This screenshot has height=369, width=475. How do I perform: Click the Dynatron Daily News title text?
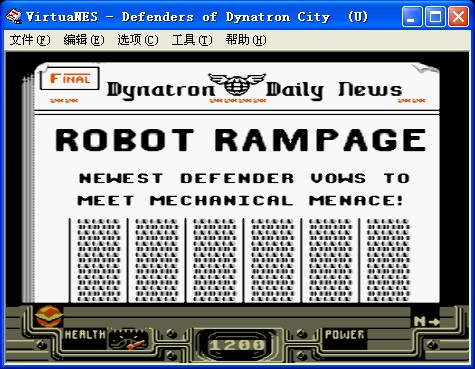pos(254,89)
